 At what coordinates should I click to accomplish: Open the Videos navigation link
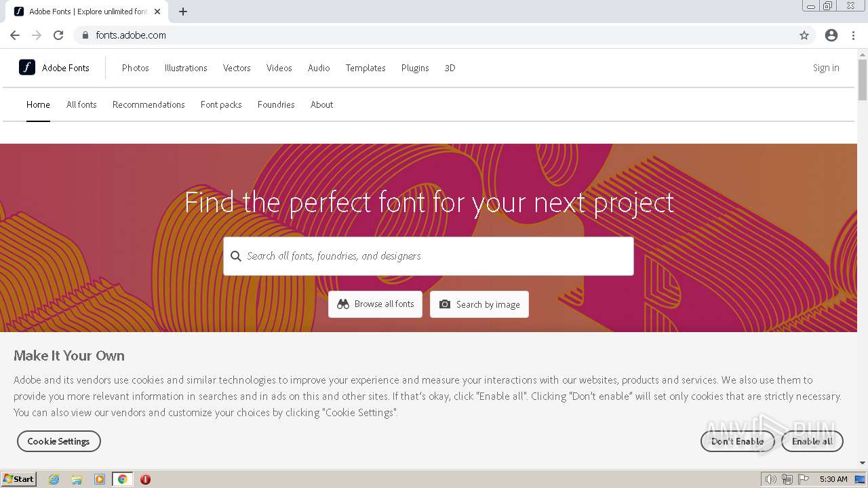(x=279, y=68)
